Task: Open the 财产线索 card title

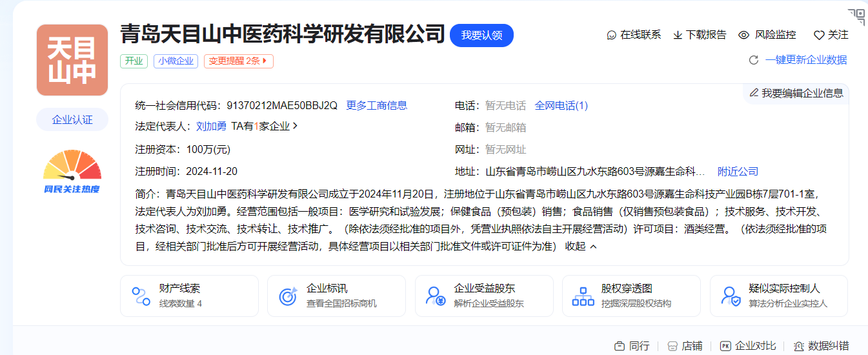Action: point(179,289)
